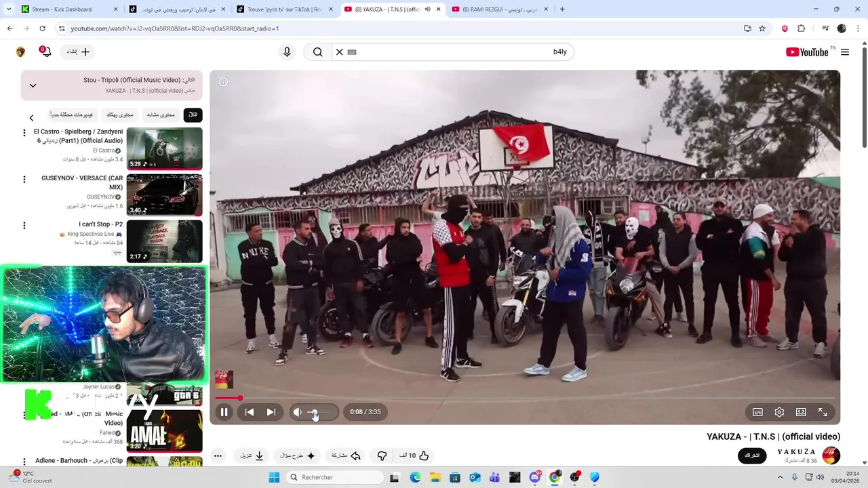Go back in browser history
Viewport: 868px width, 488px height.
(x=9, y=28)
